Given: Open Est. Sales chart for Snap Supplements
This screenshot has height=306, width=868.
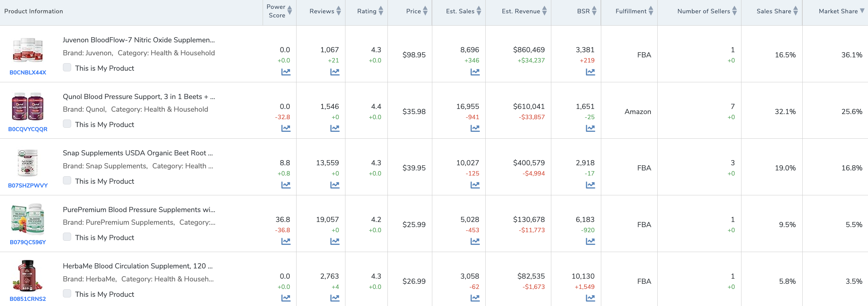Looking at the screenshot, I should tap(475, 185).
